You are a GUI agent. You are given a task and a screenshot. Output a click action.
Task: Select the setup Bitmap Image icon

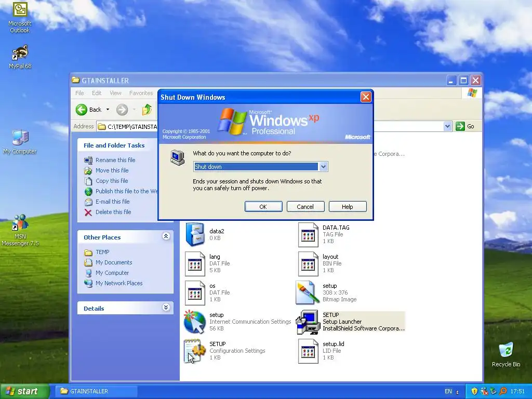(308, 292)
